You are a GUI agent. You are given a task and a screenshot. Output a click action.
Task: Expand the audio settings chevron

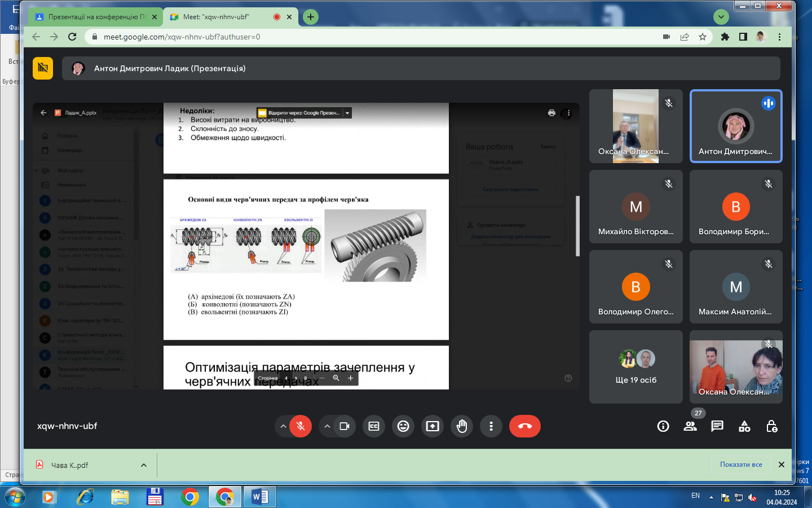point(283,426)
